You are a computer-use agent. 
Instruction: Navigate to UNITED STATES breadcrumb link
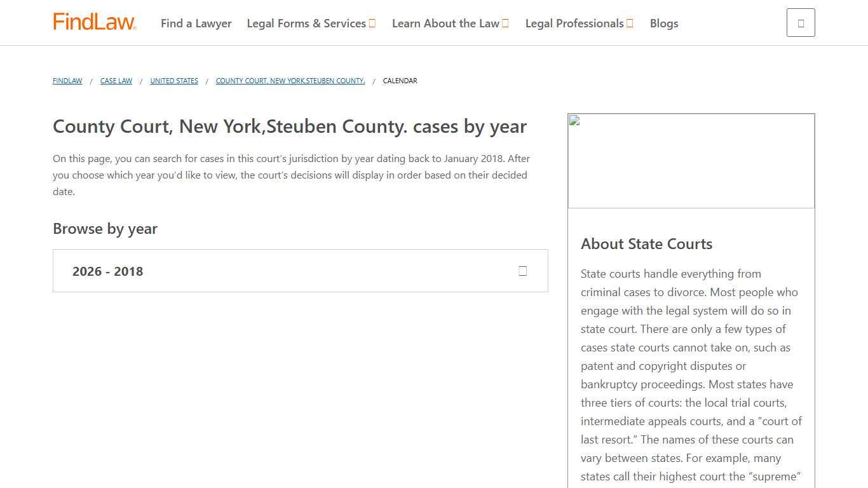(173, 81)
